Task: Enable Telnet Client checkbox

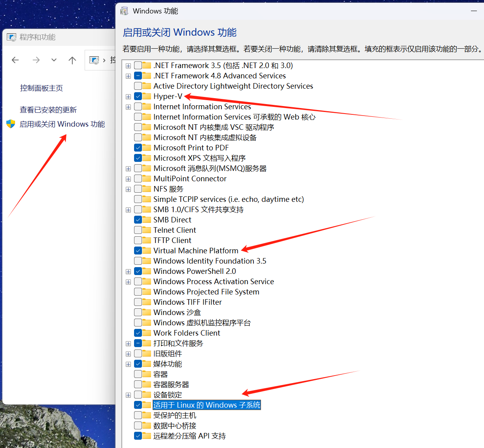Action: (138, 230)
